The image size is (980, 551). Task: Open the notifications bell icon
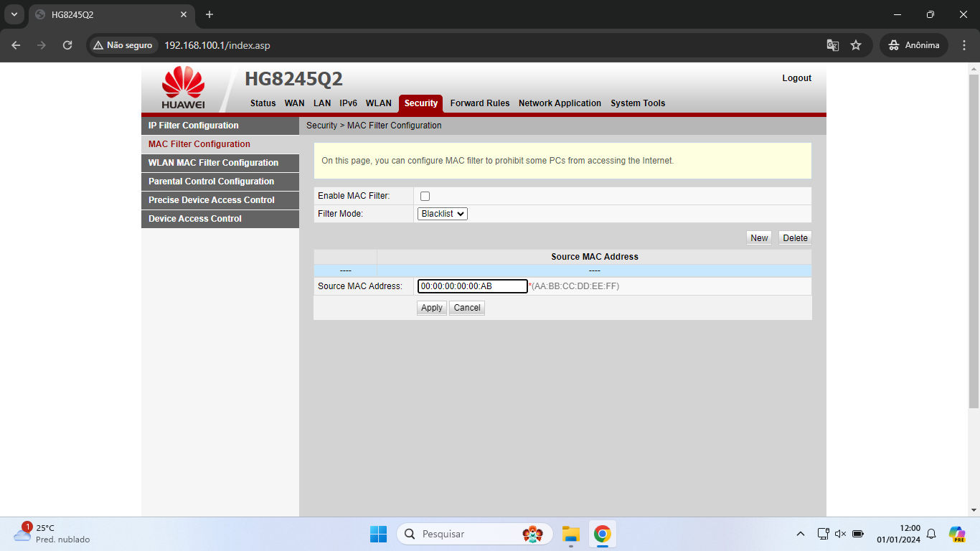[931, 534]
